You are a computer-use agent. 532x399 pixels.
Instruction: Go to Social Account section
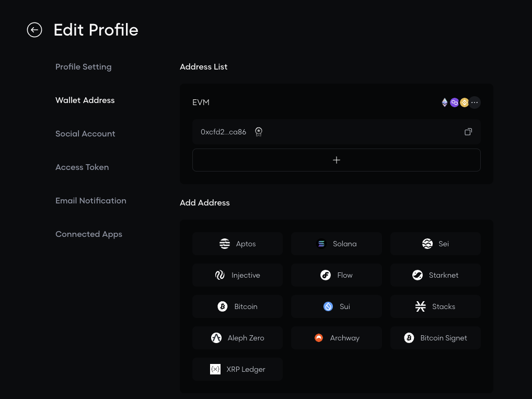coord(85,134)
